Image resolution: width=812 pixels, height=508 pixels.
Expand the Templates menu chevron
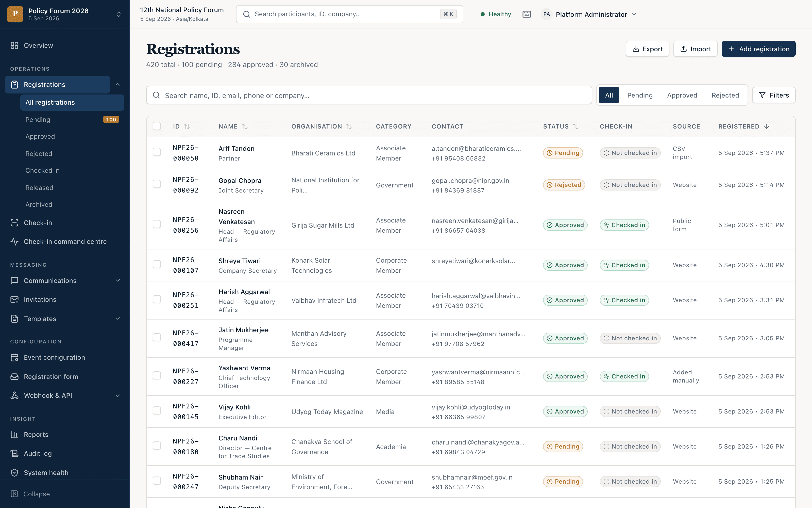(118, 319)
